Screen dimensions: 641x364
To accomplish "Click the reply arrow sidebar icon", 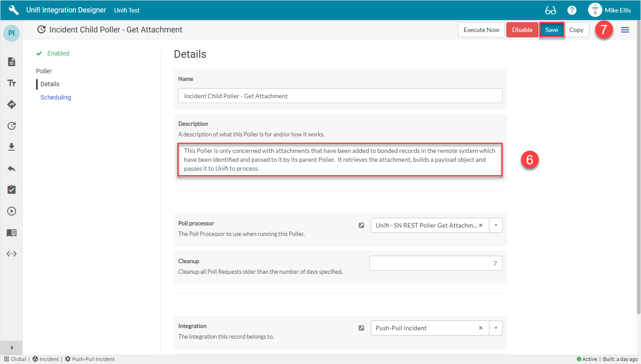I will tap(11, 168).
